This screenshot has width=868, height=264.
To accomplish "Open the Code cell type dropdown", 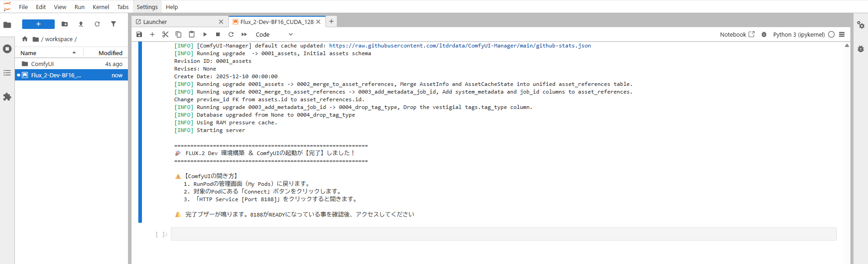I will tap(274, 34).
